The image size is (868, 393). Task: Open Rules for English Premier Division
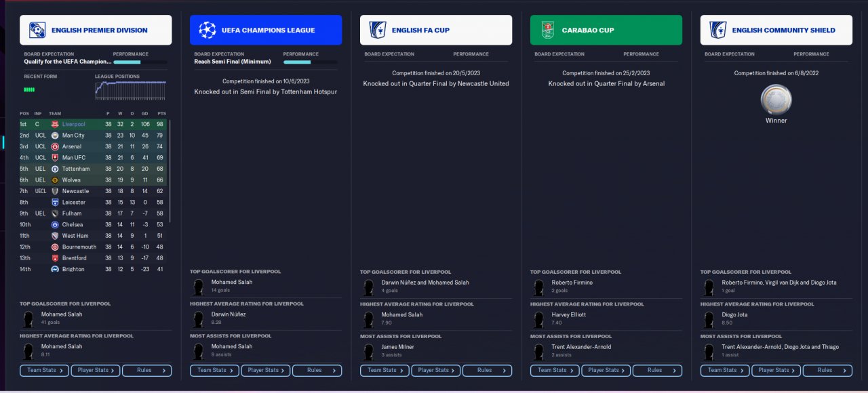(147, 371)
